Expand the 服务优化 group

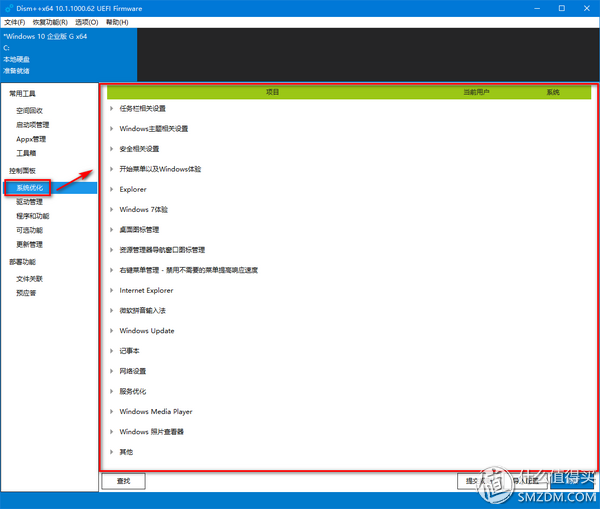pos(111,391)
